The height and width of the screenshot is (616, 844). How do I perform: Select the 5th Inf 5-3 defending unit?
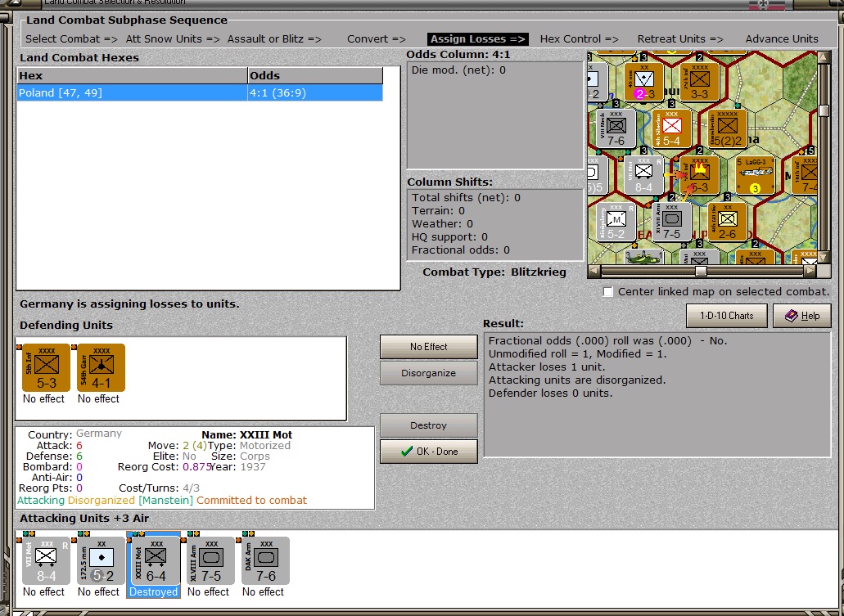(46, 368)
